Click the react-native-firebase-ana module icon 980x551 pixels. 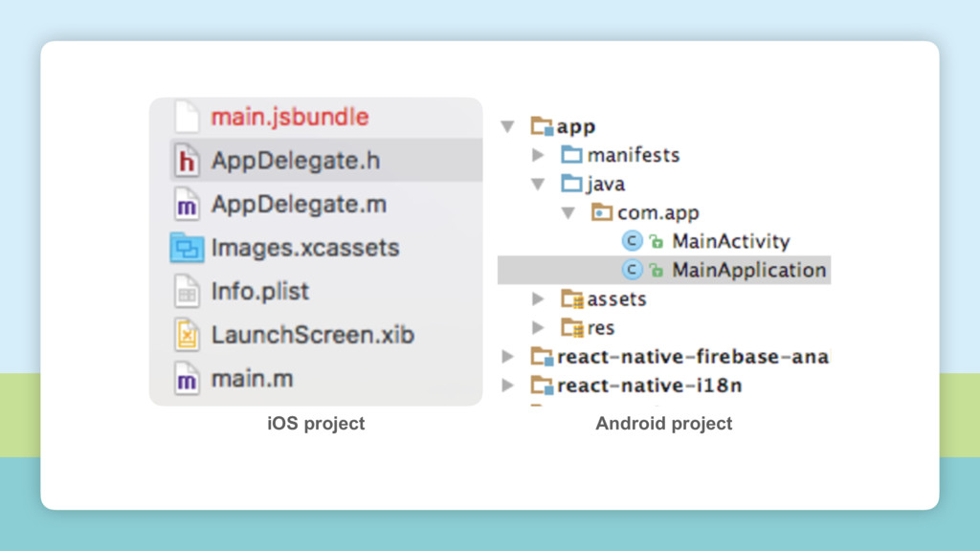542,357
